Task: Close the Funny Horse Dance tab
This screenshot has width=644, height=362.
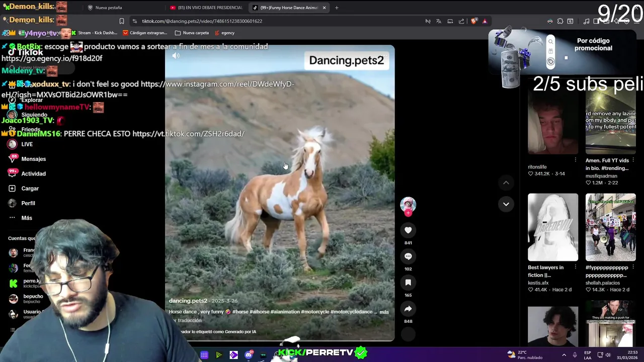Action: [324, 8]
